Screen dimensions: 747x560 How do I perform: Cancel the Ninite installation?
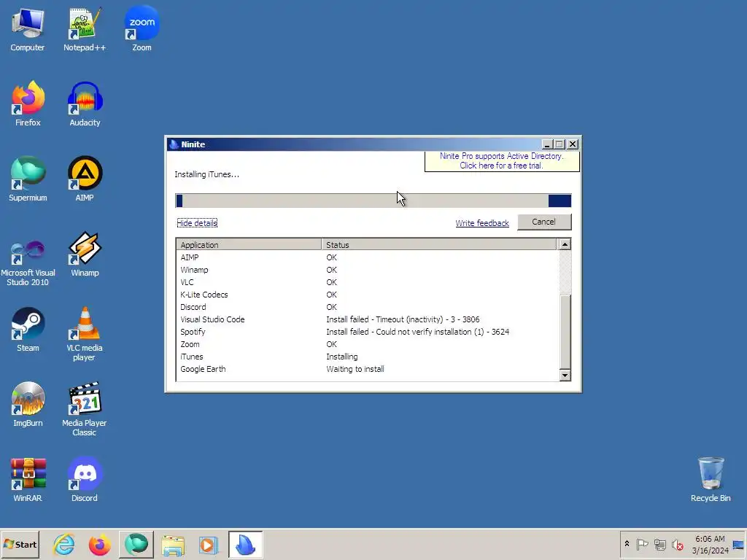tap(544, 222)
